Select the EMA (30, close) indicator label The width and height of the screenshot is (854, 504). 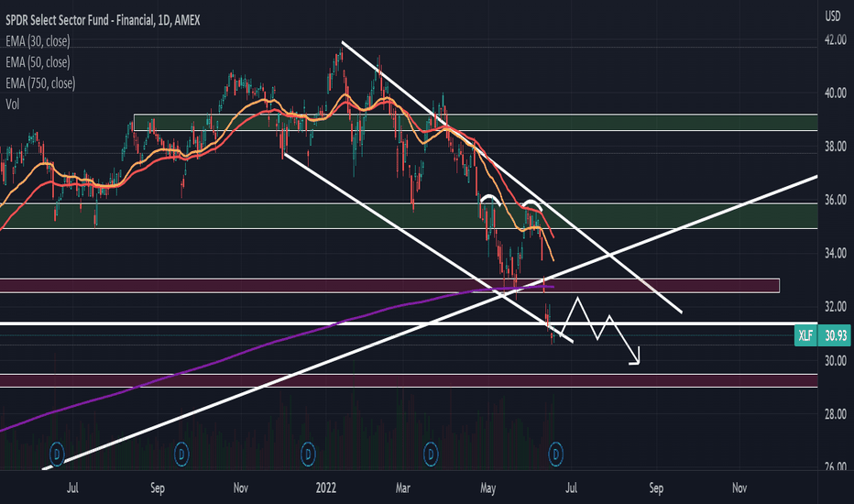point(38,41)
